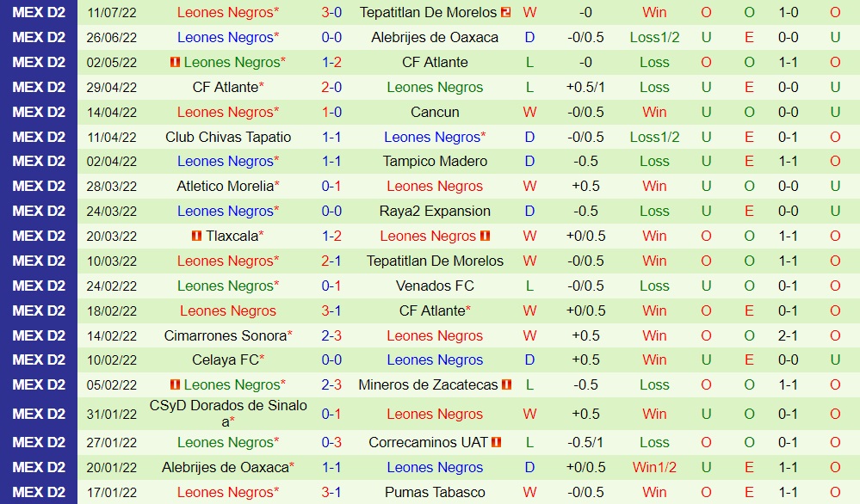The width and height of the screenshot is (860, 504).
Task: Click red card icon beside Tepatitlan De Morelos, 11/07/22
Action: tap(506, 13)
